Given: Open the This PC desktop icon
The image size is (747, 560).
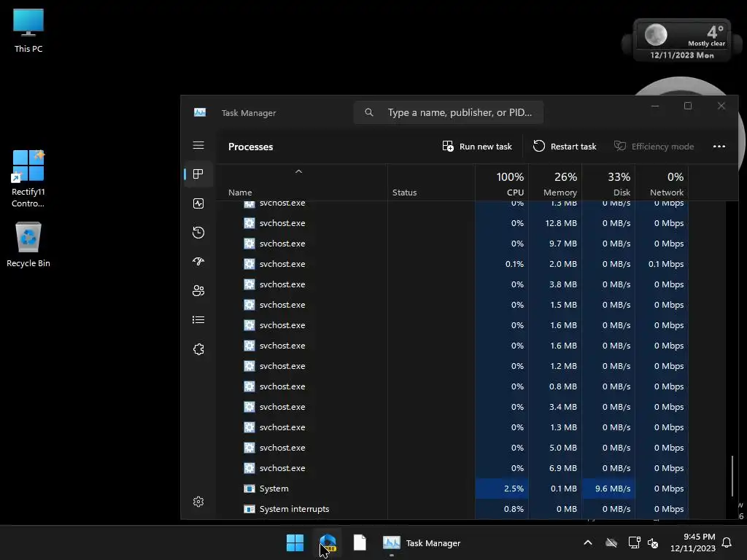Looking at the screenshot, I should [28, 31].
